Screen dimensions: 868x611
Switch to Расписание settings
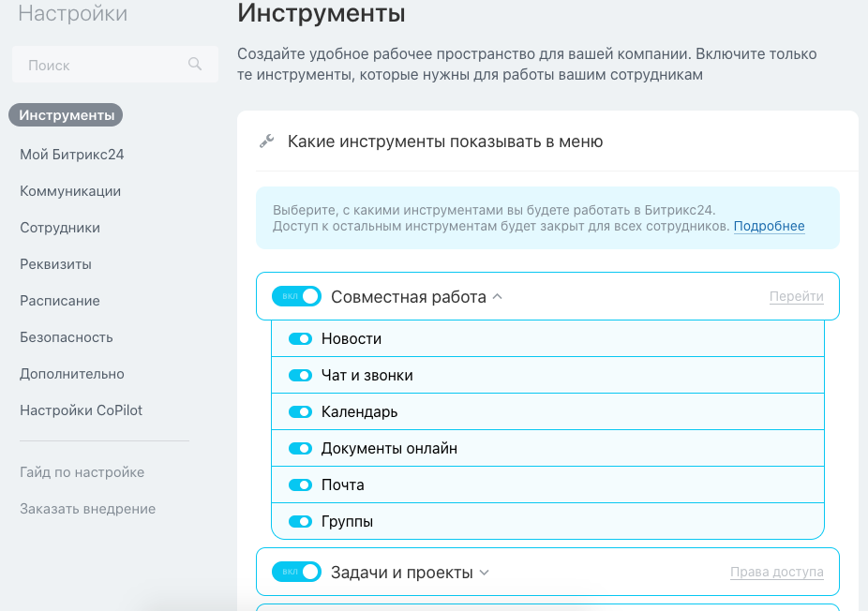click(x=60, y=301)
